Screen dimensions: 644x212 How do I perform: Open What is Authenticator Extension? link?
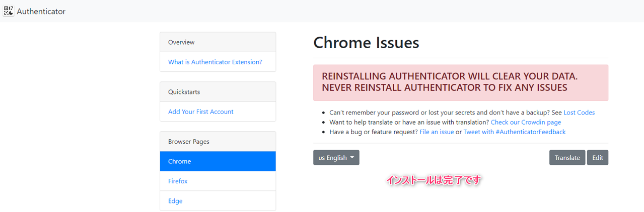click(x=215, y=62)
